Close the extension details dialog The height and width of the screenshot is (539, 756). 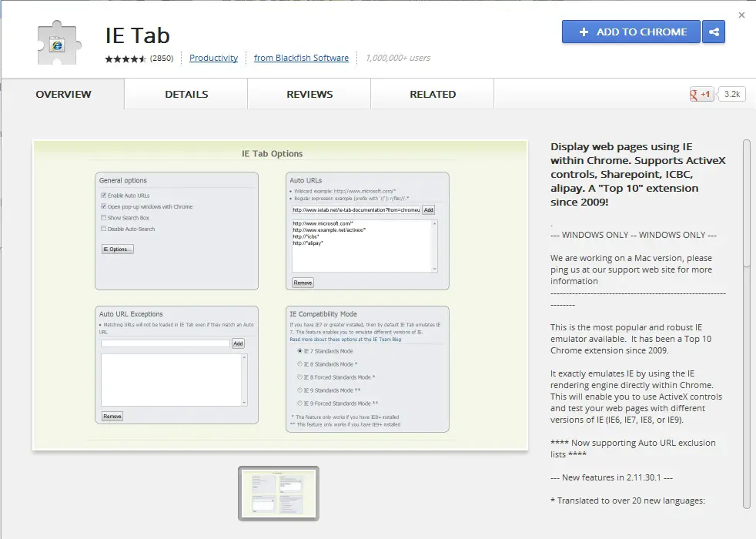point(742,15)
